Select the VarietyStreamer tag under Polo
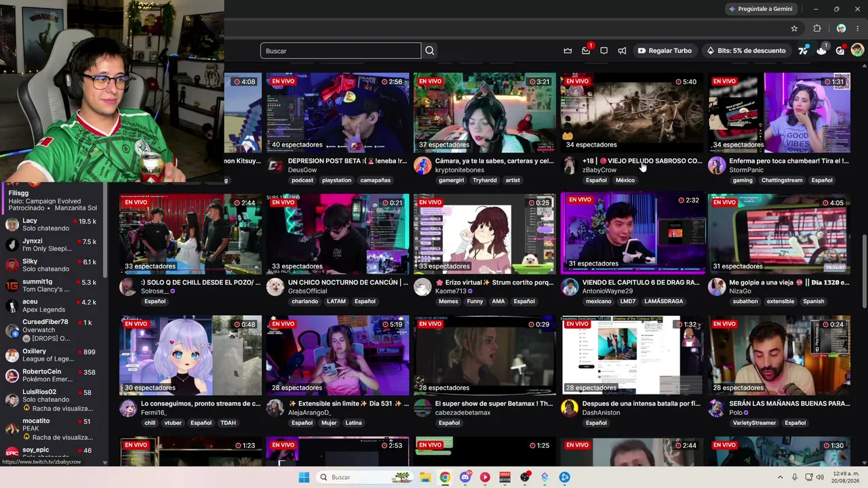Viewport: 868px width, 488px height. (x=754, y=423)
